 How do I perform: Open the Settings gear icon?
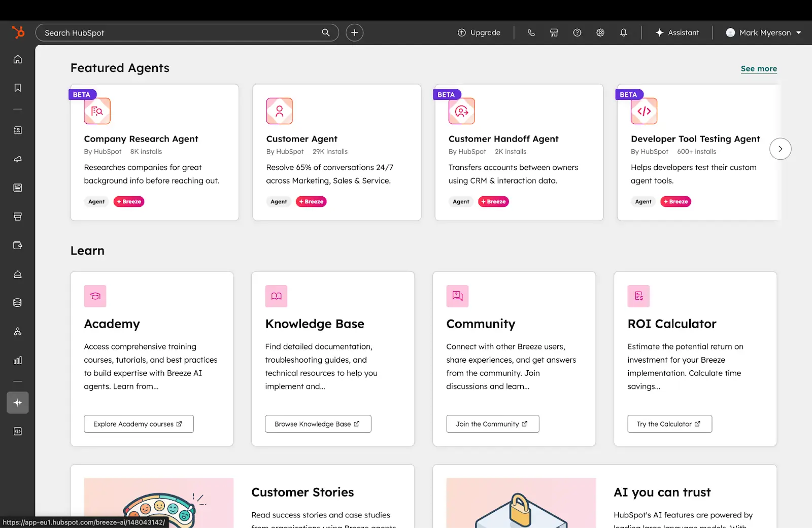(x=600, y=32)
